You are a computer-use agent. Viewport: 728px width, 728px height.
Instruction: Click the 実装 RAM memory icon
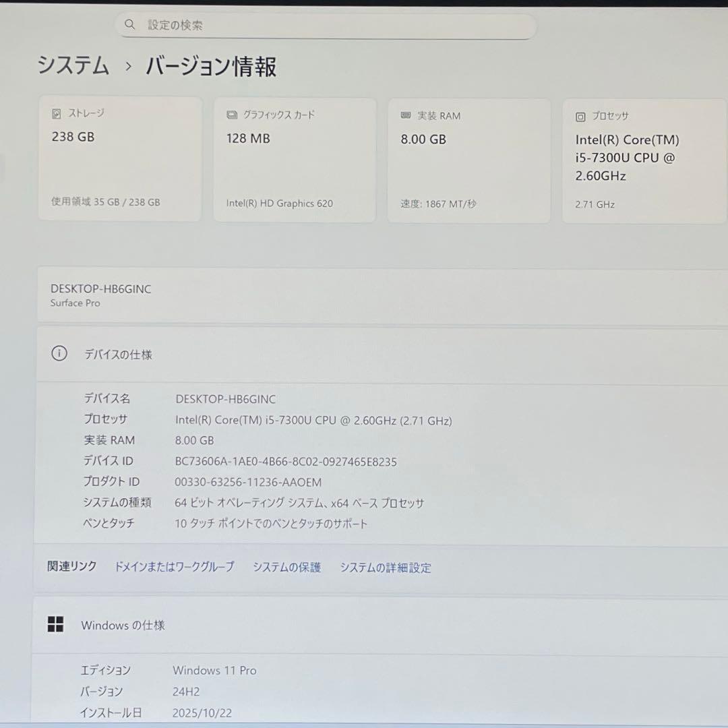[x=405, y=115]
